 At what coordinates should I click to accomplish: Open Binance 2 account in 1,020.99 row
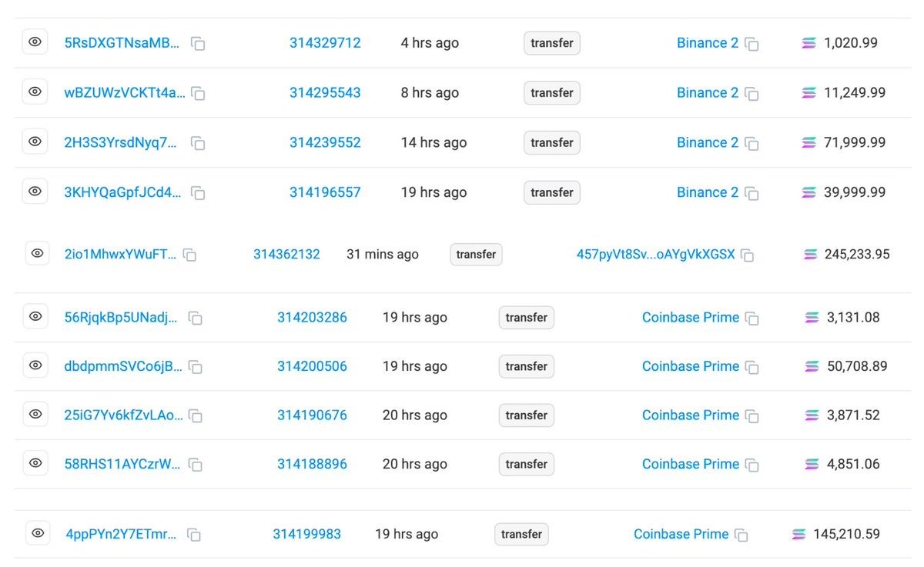[x=708, y=43]
